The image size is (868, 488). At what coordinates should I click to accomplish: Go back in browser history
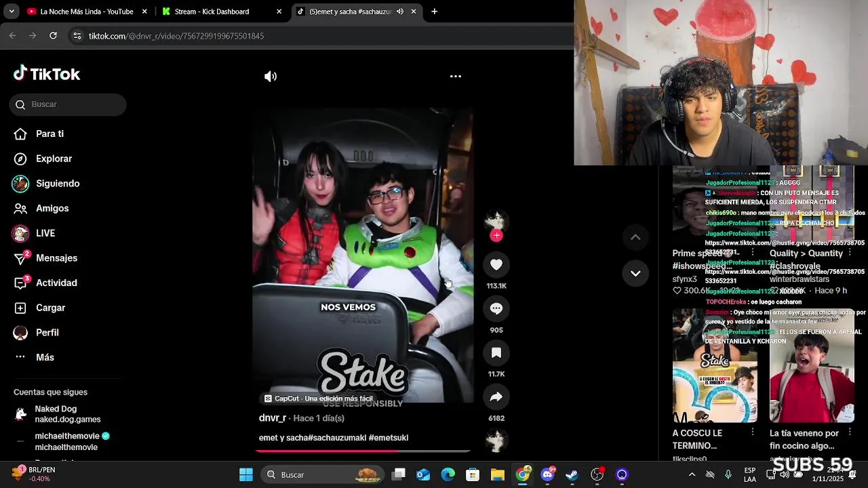tap(12, 36)
